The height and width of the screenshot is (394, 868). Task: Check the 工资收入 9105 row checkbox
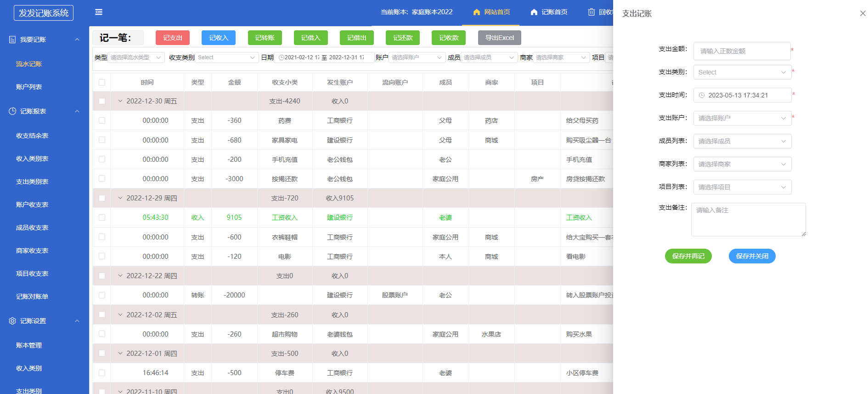pos(102,217)
